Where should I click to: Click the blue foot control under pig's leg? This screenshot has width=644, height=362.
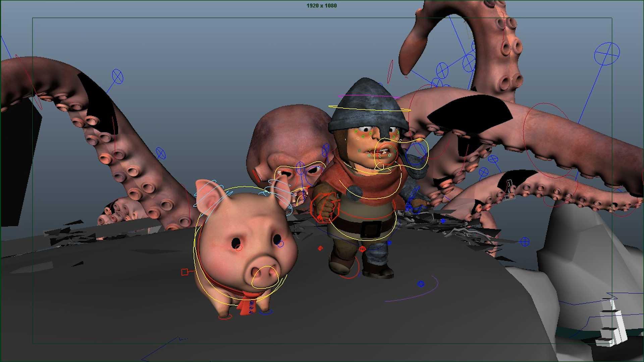tap(266, 312)
